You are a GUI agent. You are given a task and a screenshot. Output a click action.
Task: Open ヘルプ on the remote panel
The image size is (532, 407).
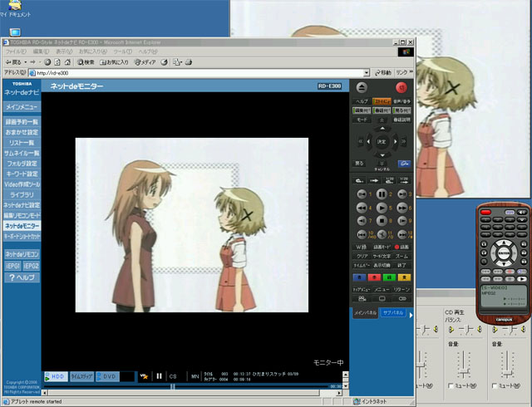pos(362,101)
